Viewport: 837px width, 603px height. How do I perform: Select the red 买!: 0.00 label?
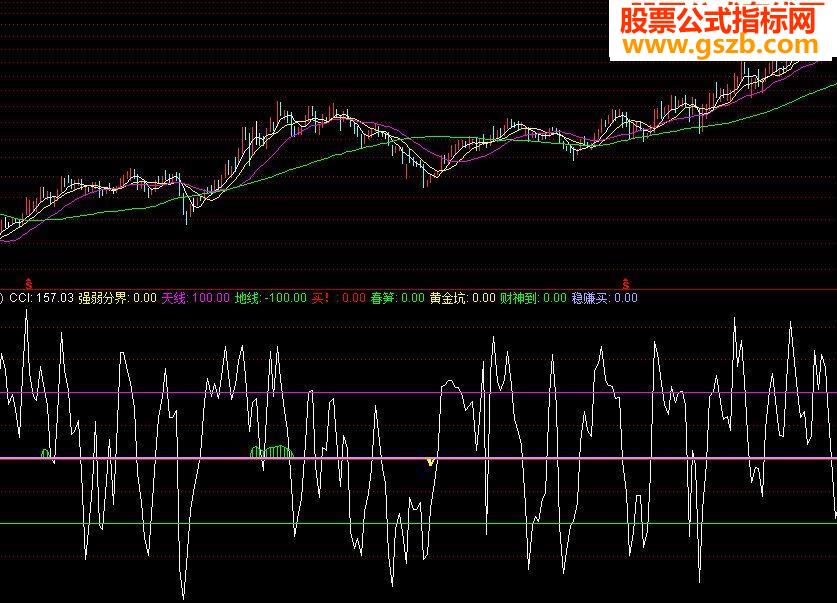coord(338,298)
